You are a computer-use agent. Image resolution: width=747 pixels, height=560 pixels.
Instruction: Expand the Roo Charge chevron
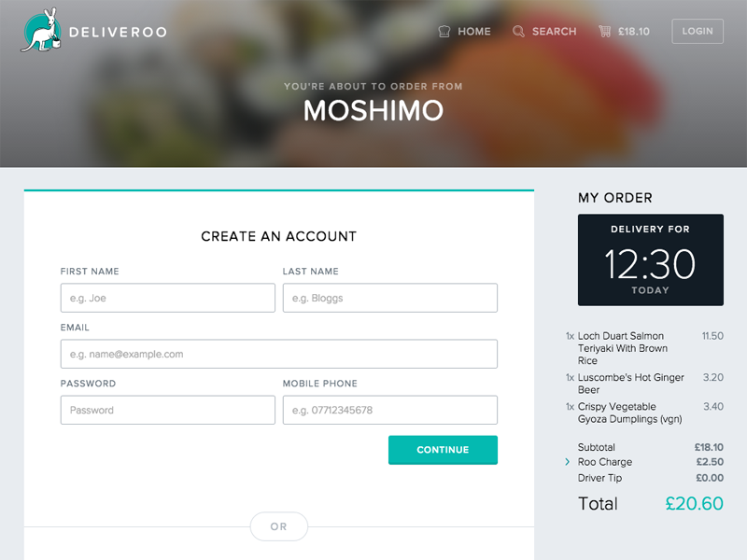[x=567, y=462]
